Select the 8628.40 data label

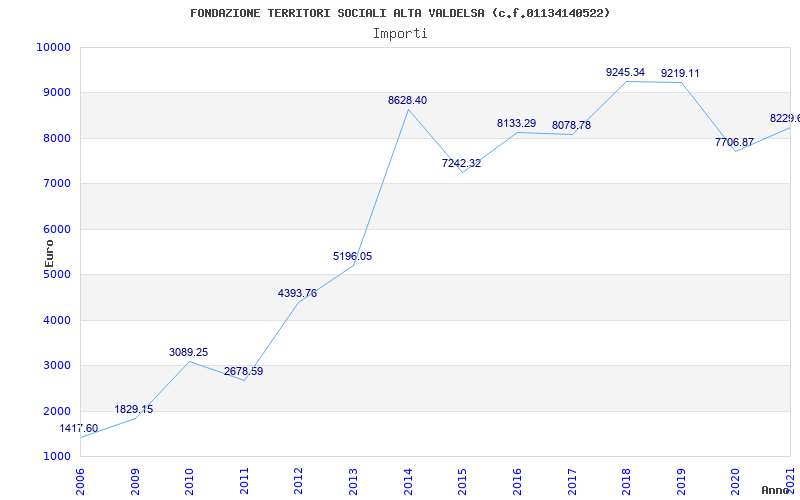[407, 101]
